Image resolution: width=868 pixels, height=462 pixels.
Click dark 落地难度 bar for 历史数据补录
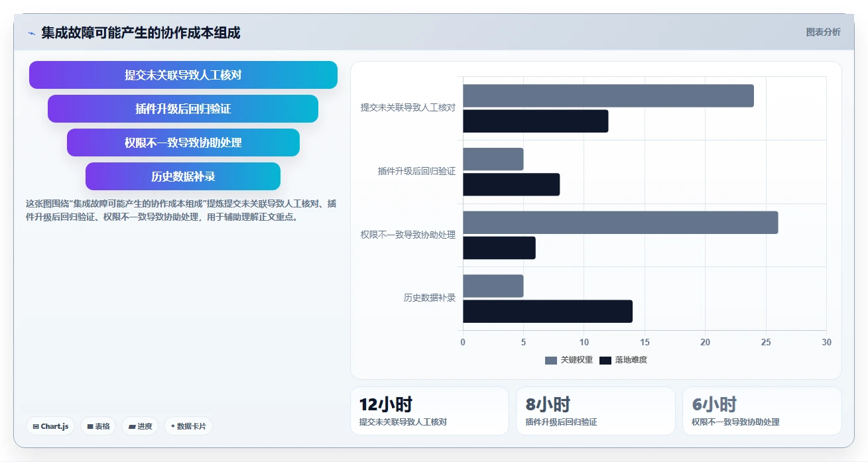(x=548, y=311)
